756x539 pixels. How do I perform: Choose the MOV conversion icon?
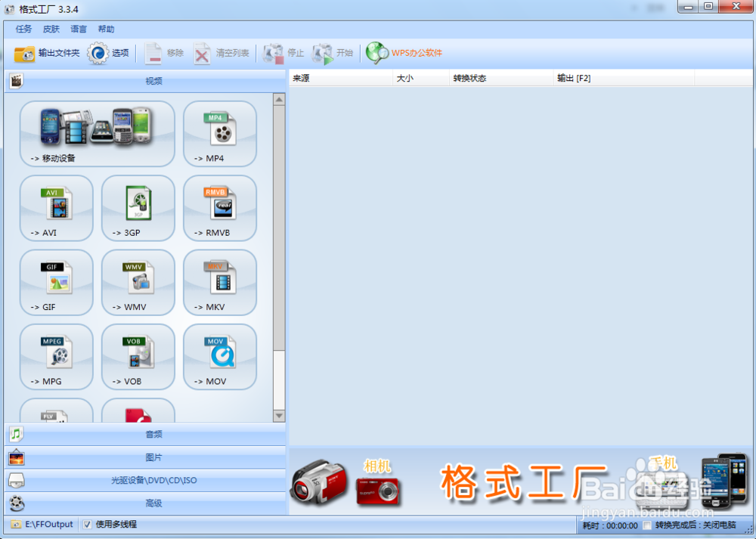point(220,356)
